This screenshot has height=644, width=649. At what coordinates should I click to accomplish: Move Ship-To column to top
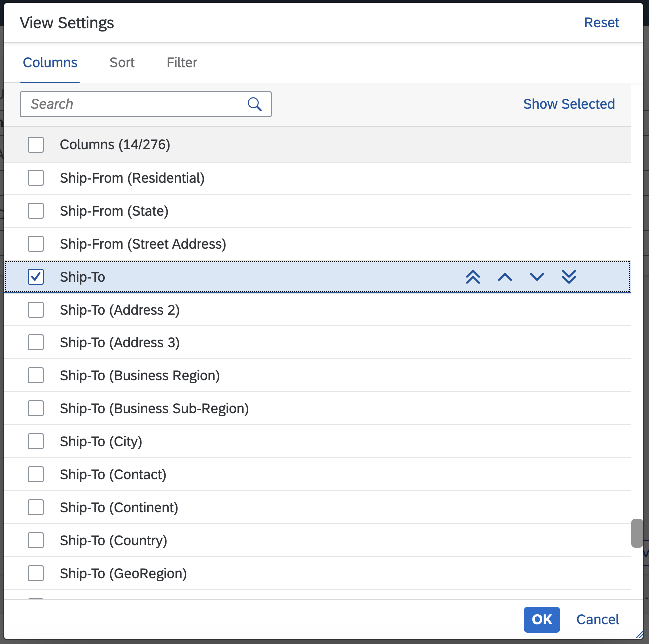473,277
